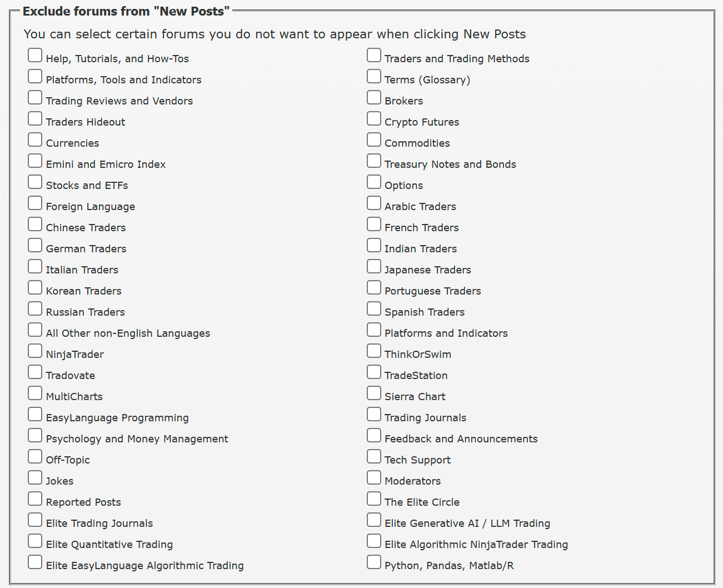The width and height of the screenshot is (723, 588).
Task: Check the Trading Journals box
Action: pos(374,414)
